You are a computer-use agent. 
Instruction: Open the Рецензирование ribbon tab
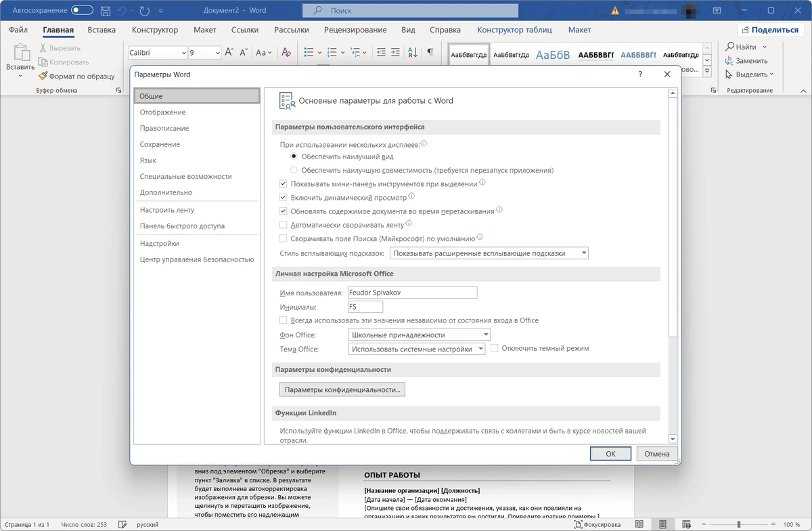coord(355,30)
